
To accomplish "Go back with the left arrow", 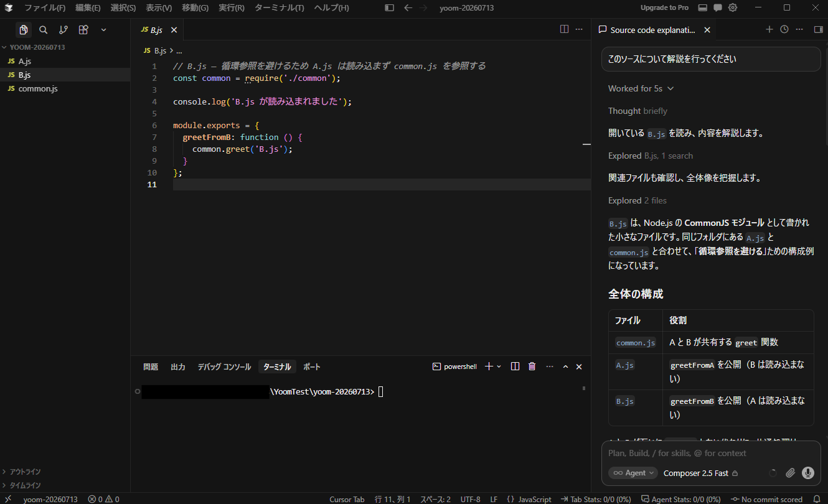I will [x=408, y=8].
